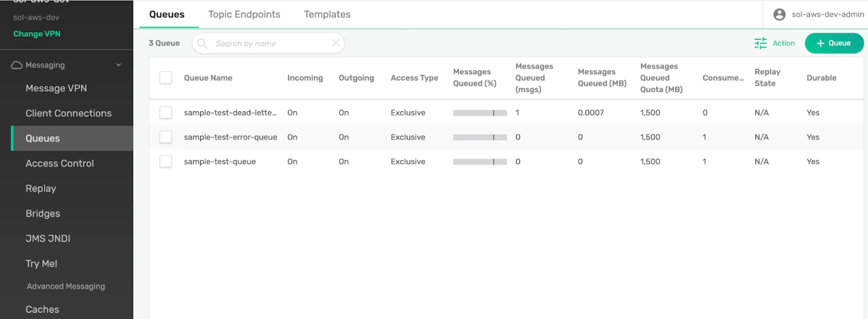Image resolution: width=868 pixels, height=319 pixels.
Task: Sort by Outgoing column header
Action: (x=356, y=78)
